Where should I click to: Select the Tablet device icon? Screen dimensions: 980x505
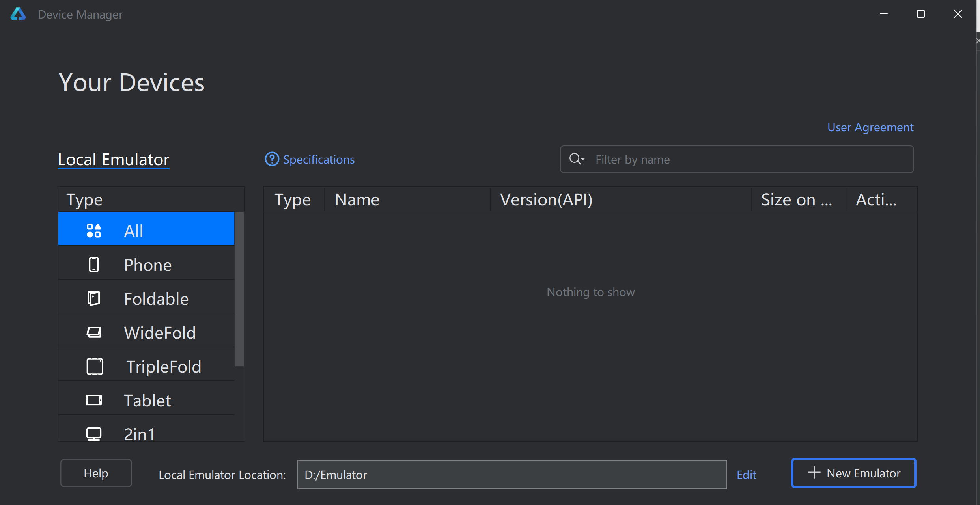pyautogui.click(x=94, y=400)
